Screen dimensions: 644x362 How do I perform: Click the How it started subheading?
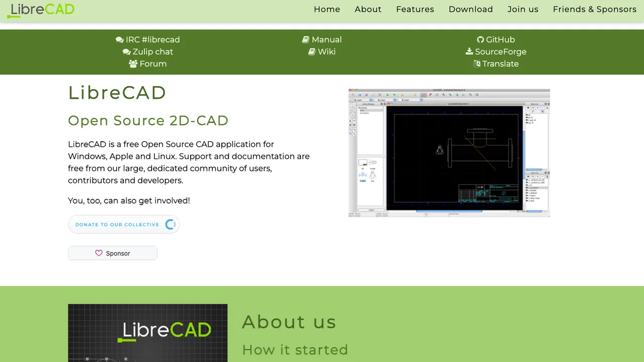click(295, 349)
